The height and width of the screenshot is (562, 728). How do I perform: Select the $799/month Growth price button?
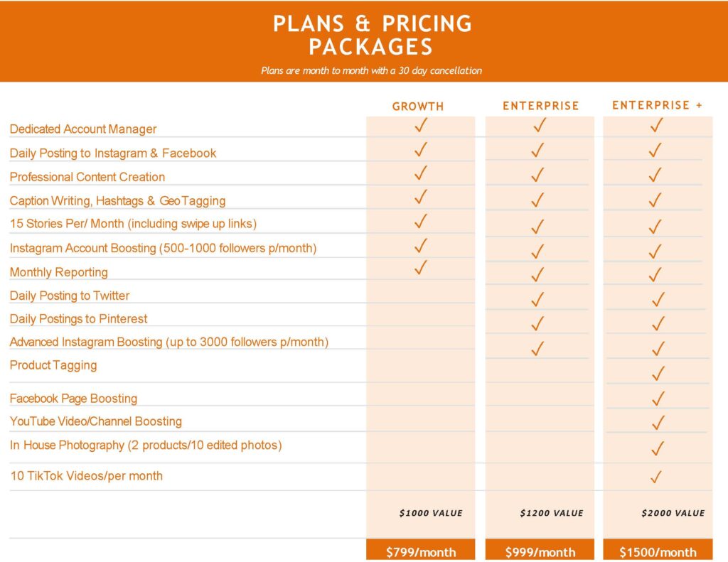click(421, 551)
